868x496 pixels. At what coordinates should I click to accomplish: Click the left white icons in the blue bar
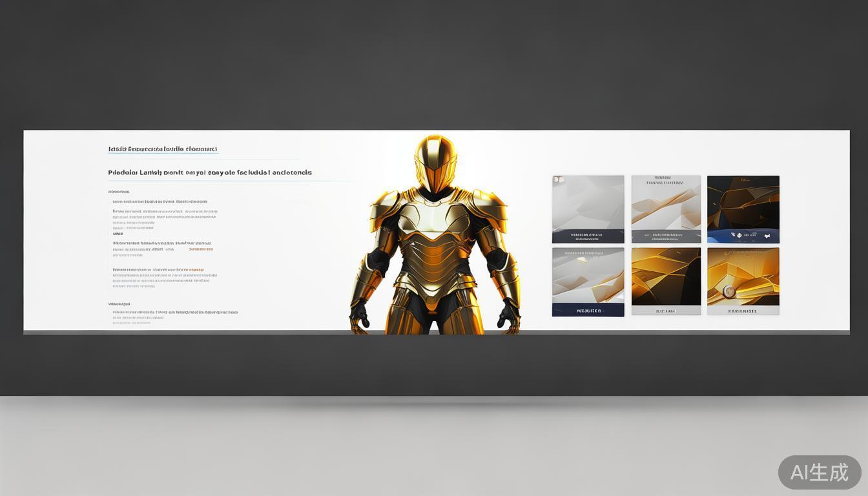click(735, 236)
